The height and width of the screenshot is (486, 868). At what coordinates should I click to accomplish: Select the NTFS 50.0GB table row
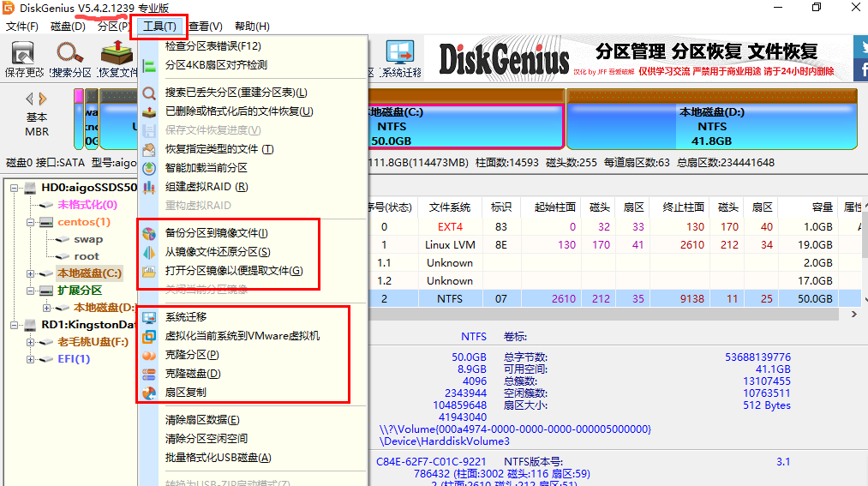(x=614, y=299)
